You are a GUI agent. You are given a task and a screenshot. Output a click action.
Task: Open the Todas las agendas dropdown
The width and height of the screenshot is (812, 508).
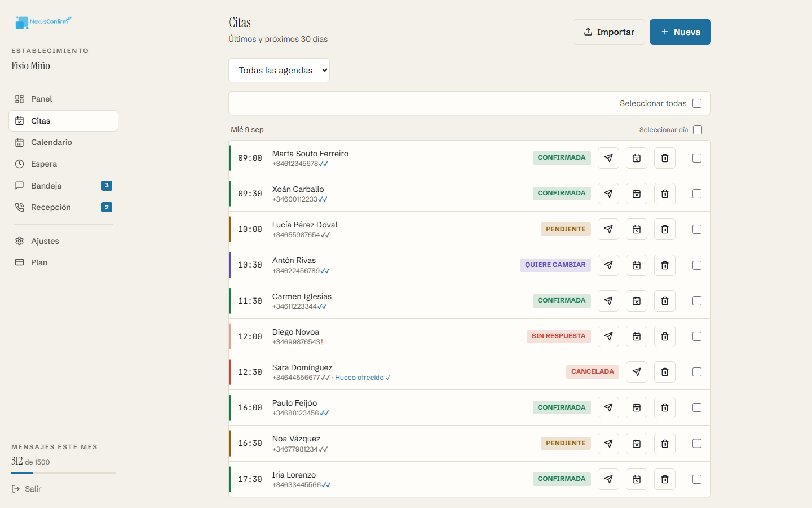279,71
